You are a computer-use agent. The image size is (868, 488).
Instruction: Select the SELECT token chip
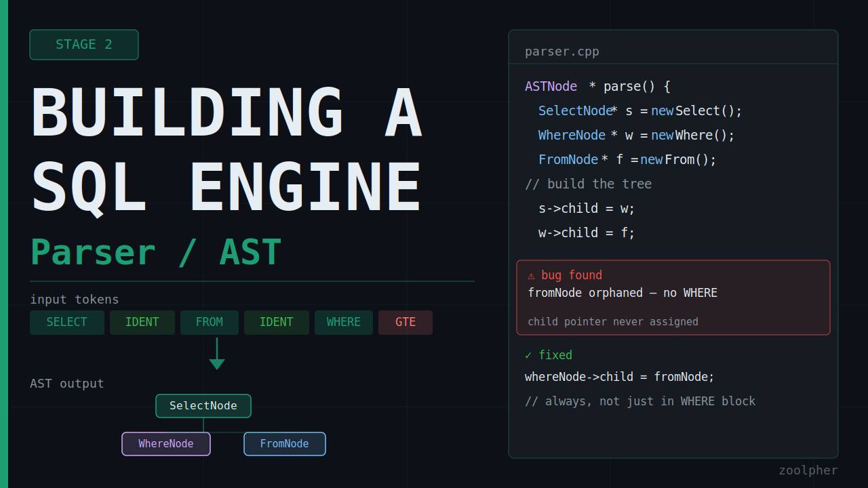[x=67, y=323]
